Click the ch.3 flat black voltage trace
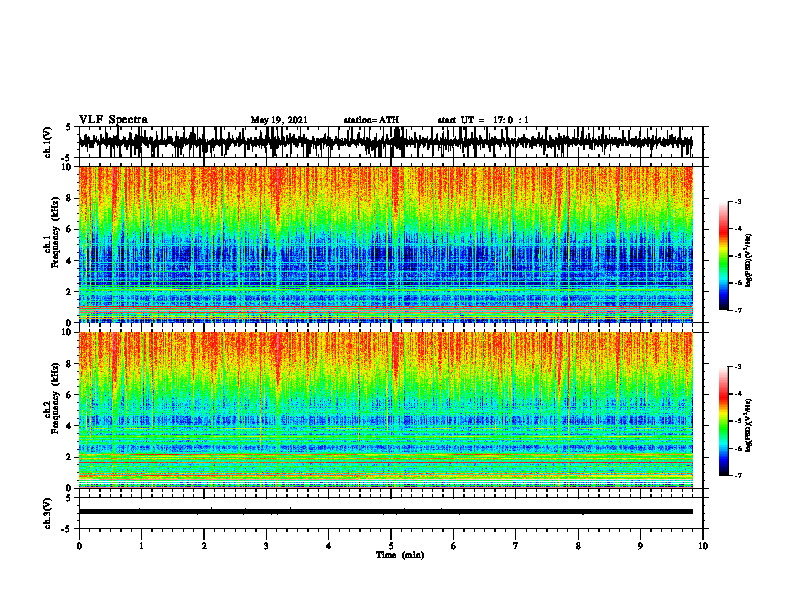 (x=385, y=512)
